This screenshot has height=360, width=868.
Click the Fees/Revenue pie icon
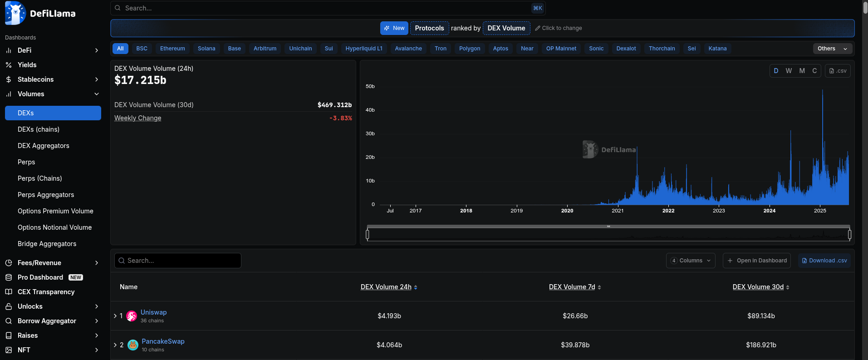(x=9, y=263)
